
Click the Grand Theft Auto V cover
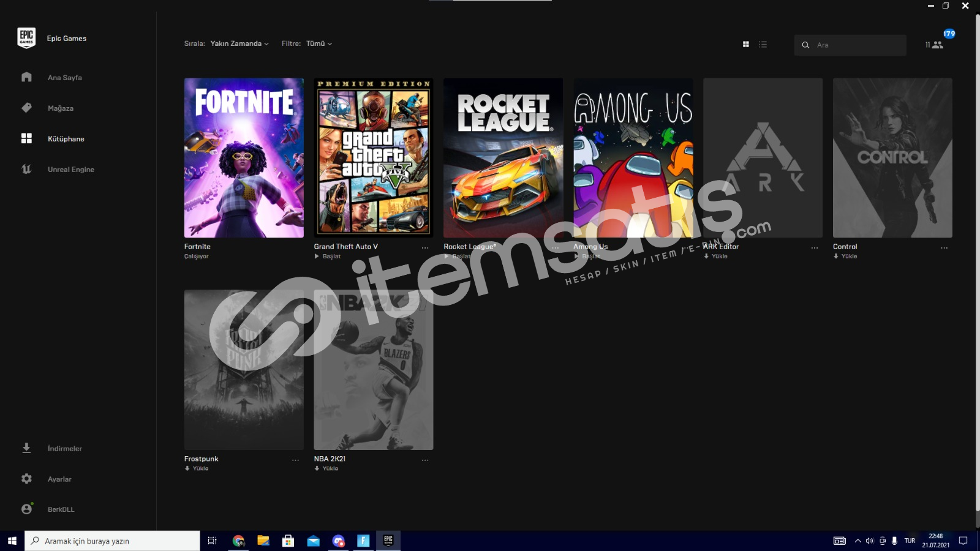(x=374, y=157)
